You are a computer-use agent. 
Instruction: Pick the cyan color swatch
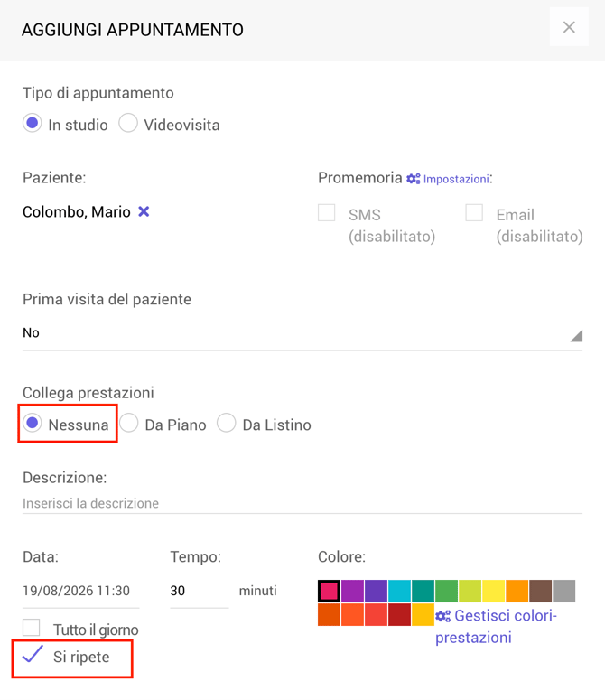tap(399, 591)
